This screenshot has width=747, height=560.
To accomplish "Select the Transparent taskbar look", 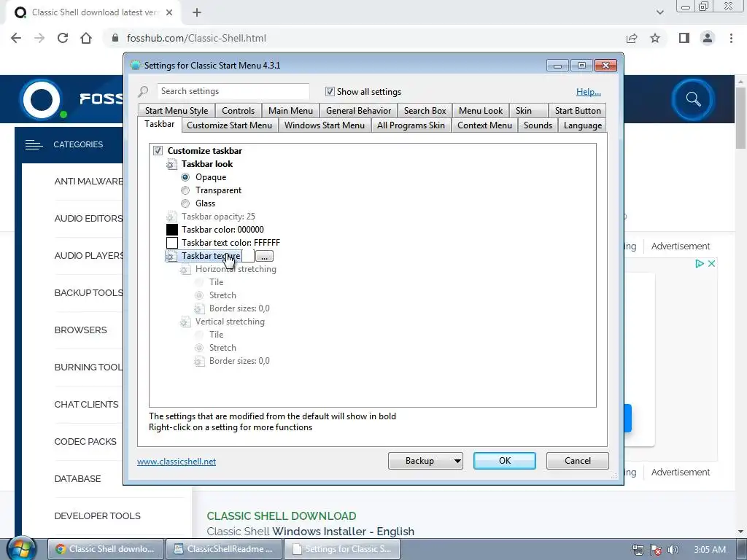I will [185, 190].
